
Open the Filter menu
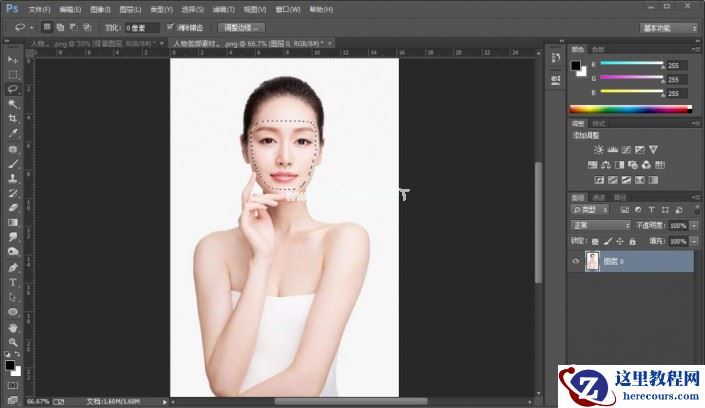pos(223,9)
